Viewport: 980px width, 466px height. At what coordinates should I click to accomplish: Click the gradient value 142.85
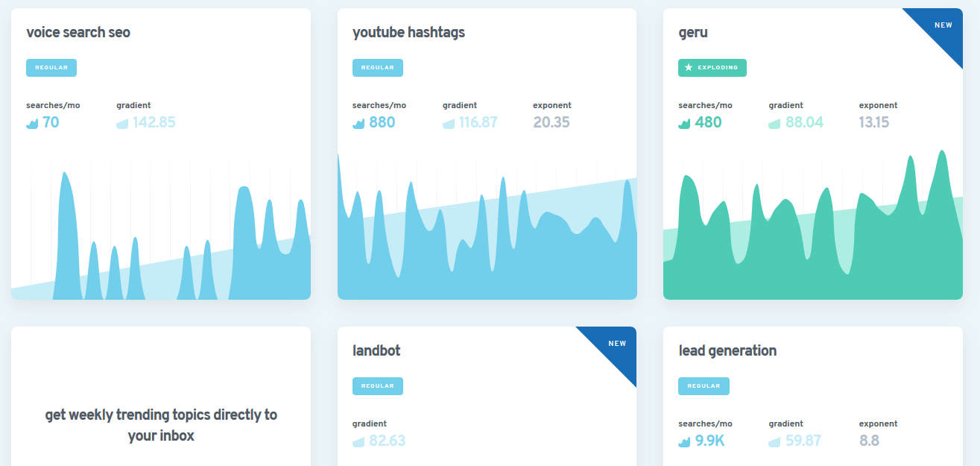154,123
